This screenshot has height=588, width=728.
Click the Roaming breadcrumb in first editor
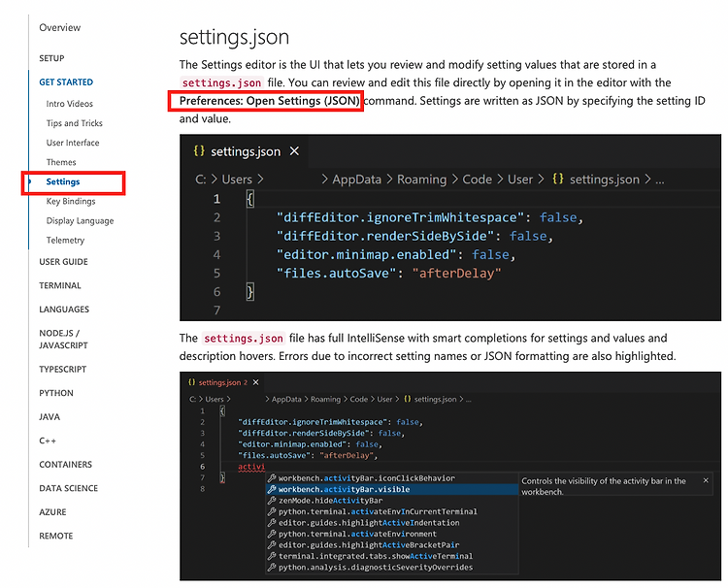421,180
